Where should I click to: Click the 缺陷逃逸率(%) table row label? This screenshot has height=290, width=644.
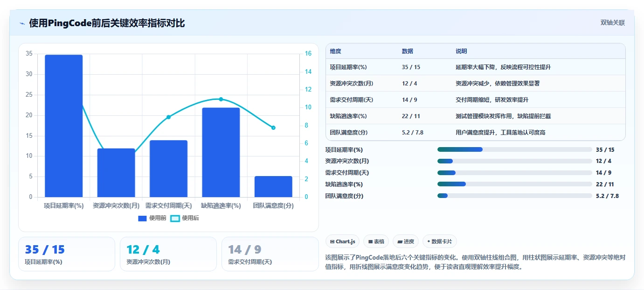click(348, 116)
